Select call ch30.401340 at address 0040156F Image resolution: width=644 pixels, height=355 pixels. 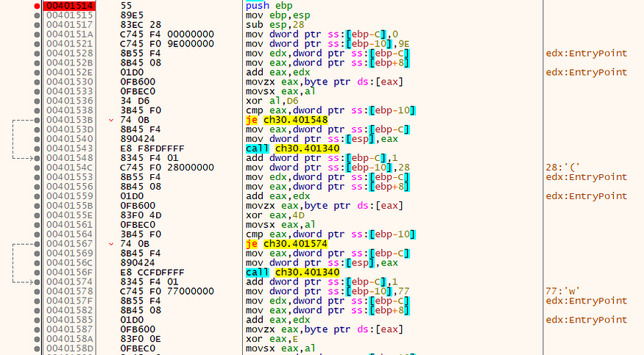point(293,273)
